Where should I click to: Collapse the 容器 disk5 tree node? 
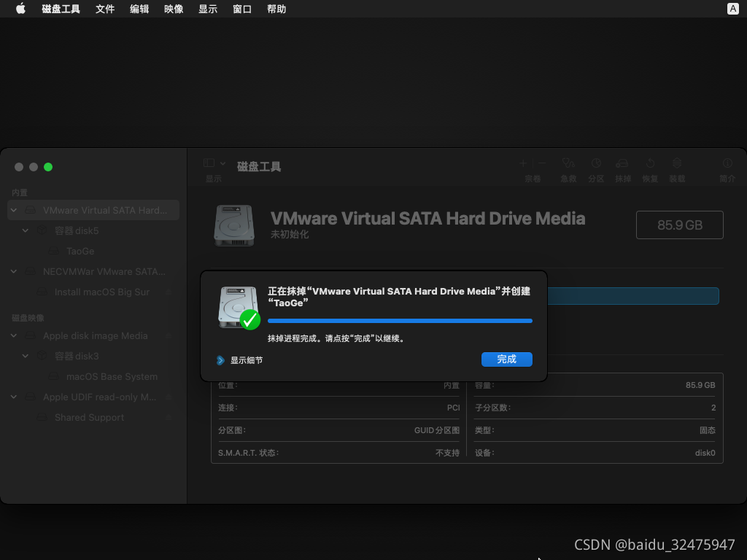[x=26, y=231]
